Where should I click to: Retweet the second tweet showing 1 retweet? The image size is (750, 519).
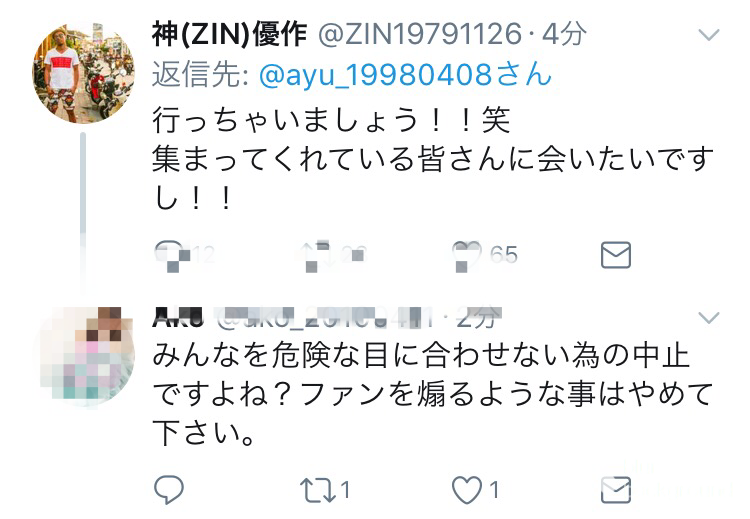pyautogui.click(x=317, y=490)
